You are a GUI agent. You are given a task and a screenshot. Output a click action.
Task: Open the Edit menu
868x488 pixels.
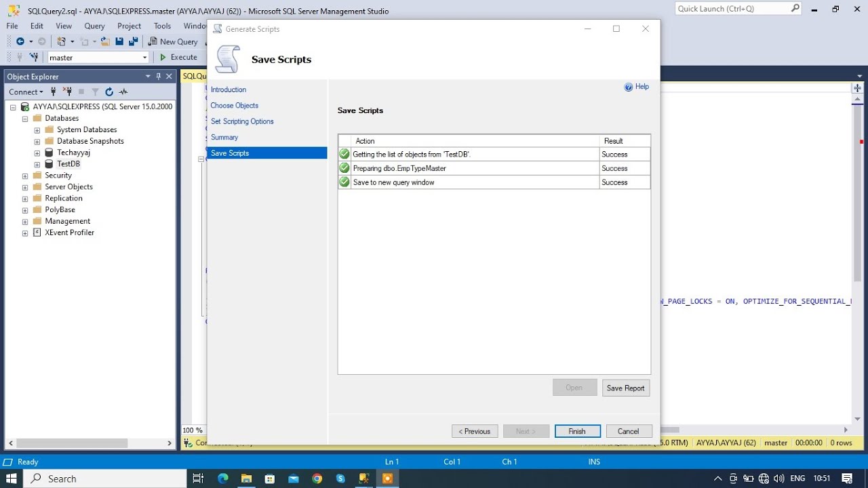tap(37, 26)
